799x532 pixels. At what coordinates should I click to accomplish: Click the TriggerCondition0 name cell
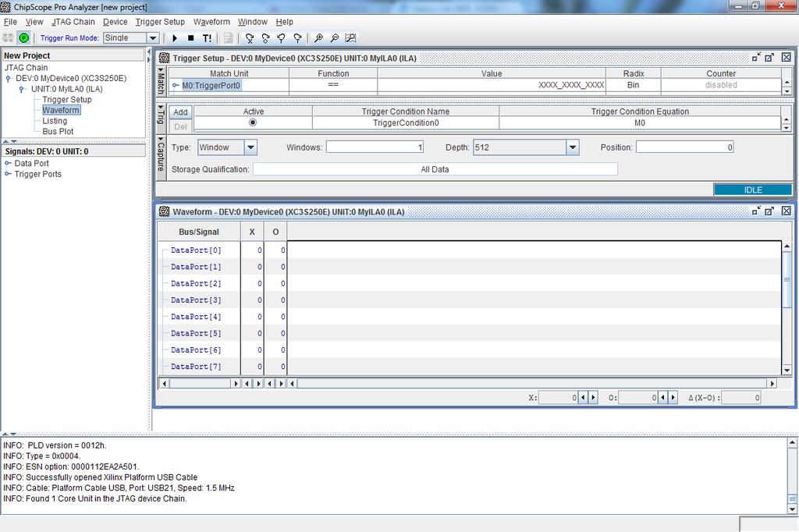point(406,122)
